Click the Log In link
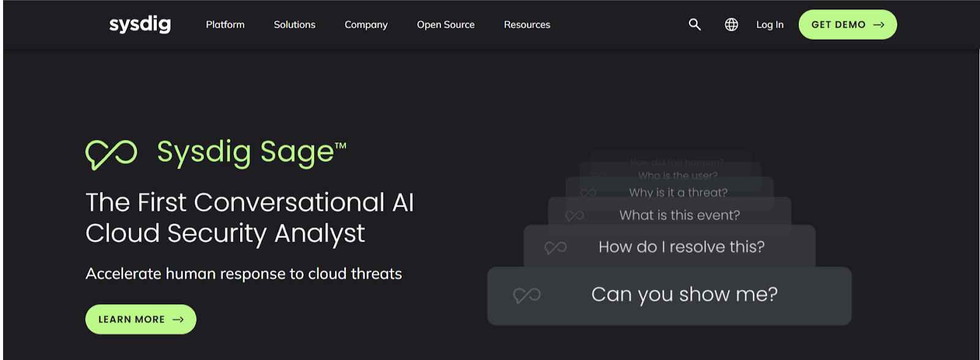The image size is (980, 360). point(770,25)
